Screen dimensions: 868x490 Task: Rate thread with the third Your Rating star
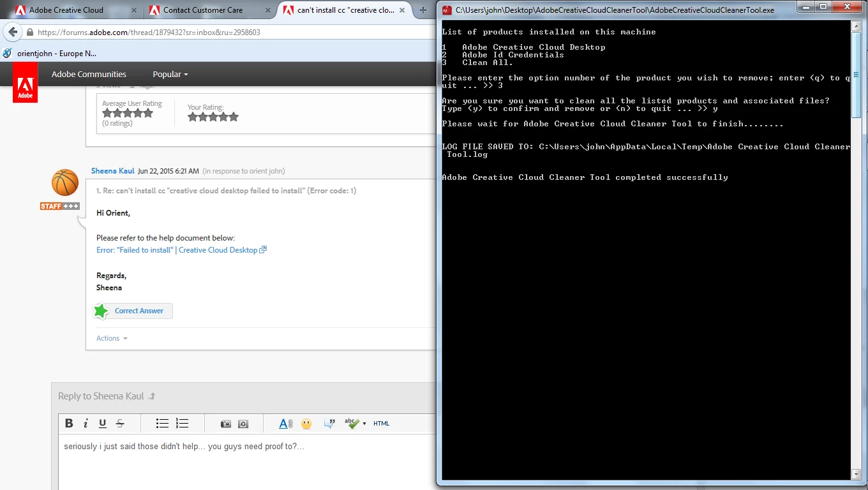click(213, 117)
